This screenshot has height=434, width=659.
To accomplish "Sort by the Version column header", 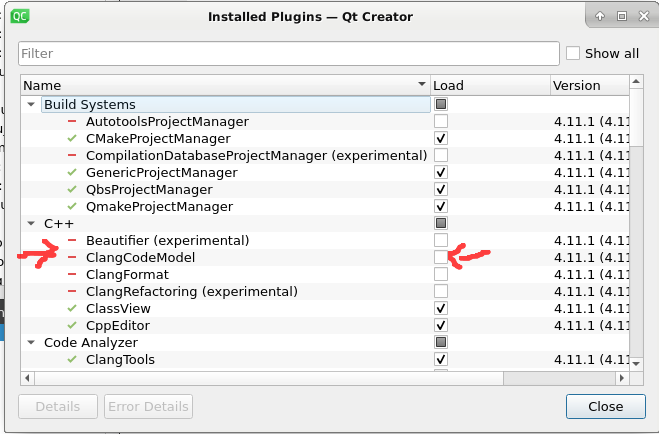I will click(590, 85).
